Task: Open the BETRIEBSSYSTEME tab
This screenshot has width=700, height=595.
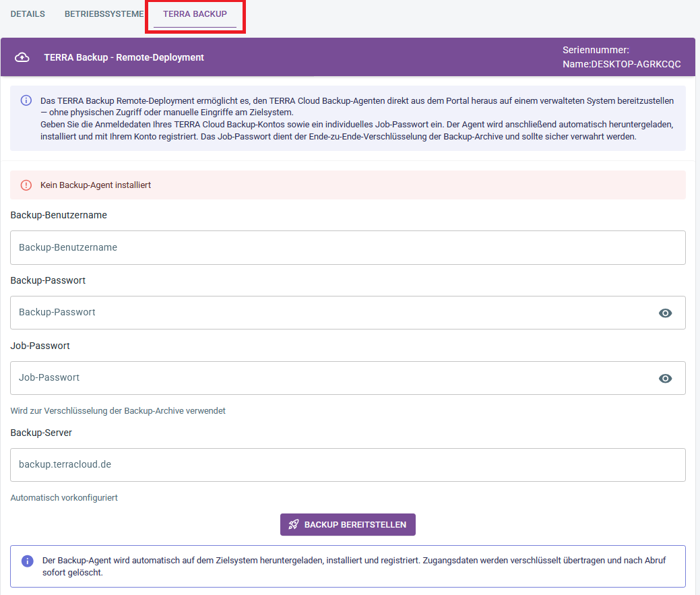Action: click(x=104, y=14)
